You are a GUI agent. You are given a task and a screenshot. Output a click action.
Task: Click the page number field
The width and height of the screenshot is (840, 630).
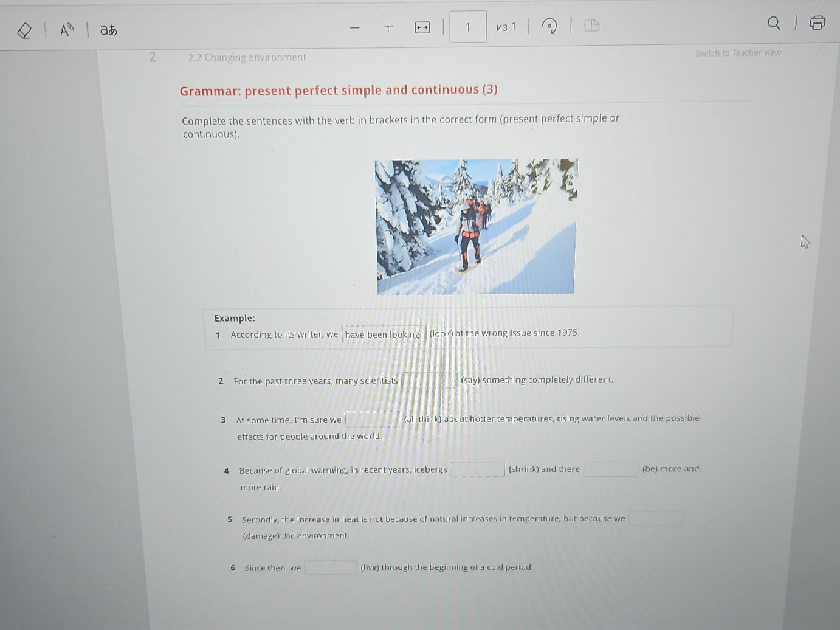467,27
